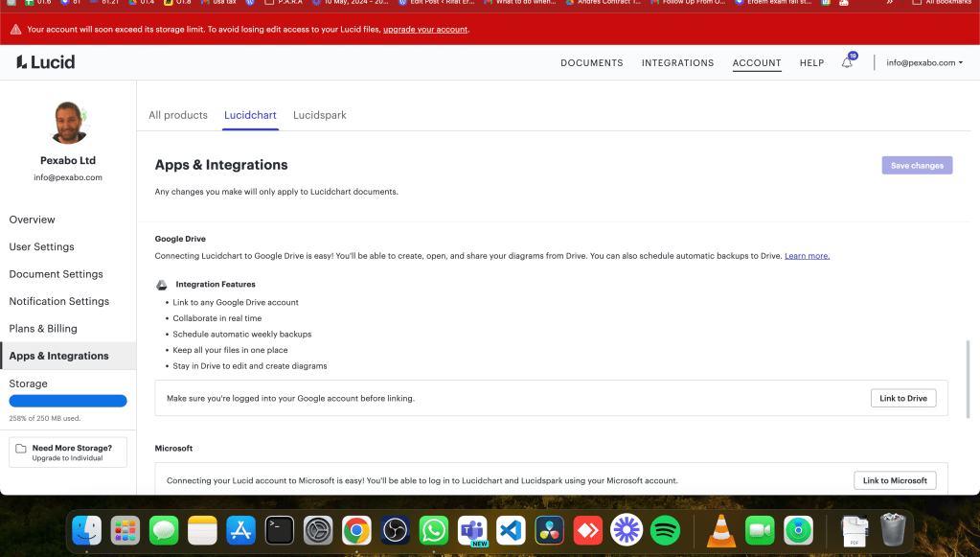Screen dimensions: 980x557
Task: Click the Link to Drive button
Action: pyautogui.click(x=903, y=398)
